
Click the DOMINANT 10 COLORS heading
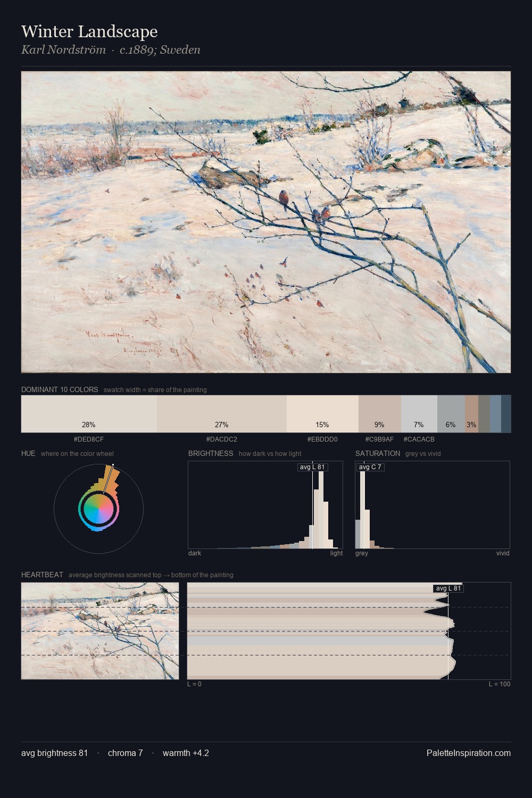(60, 389)
